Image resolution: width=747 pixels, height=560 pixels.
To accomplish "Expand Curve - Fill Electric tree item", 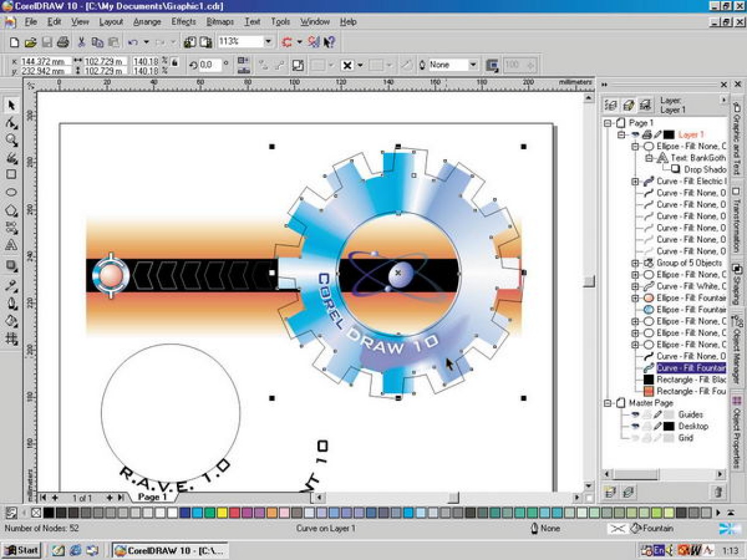I will 636,181.
